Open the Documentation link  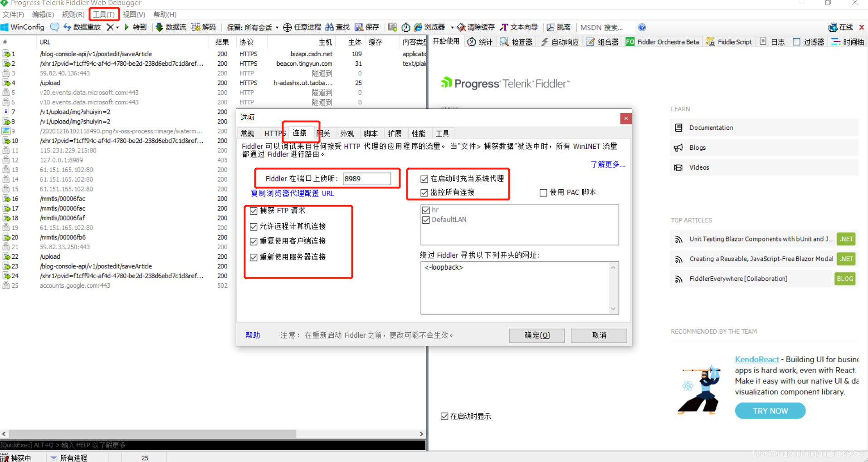coord(711,128)
